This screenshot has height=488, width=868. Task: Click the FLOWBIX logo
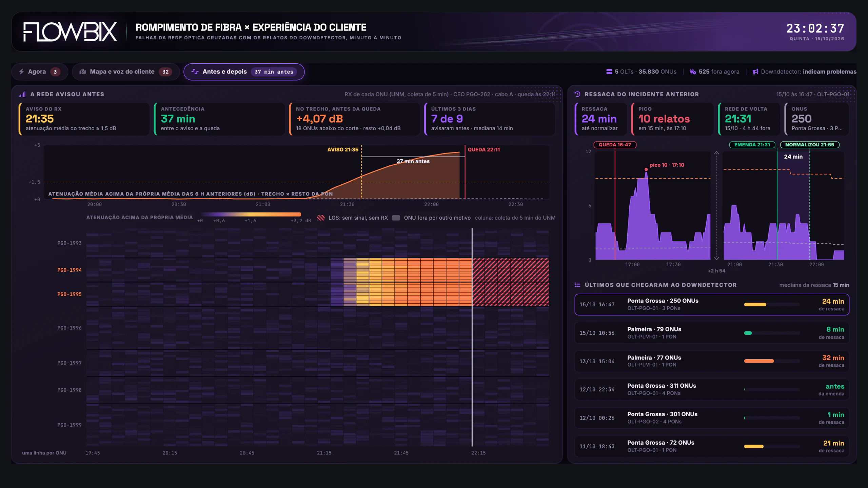[70, 32]
